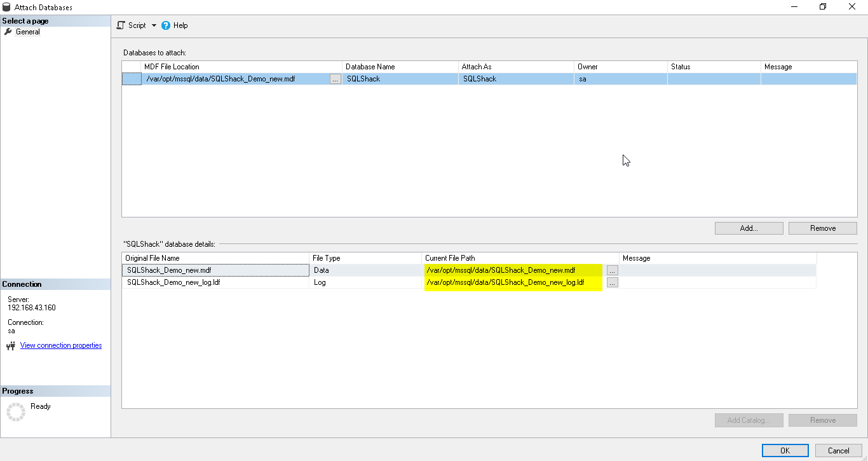Click the Help question mark icon
Image resolution: width=868 pixels, height=461 pixels.
[x=166, y=25]
